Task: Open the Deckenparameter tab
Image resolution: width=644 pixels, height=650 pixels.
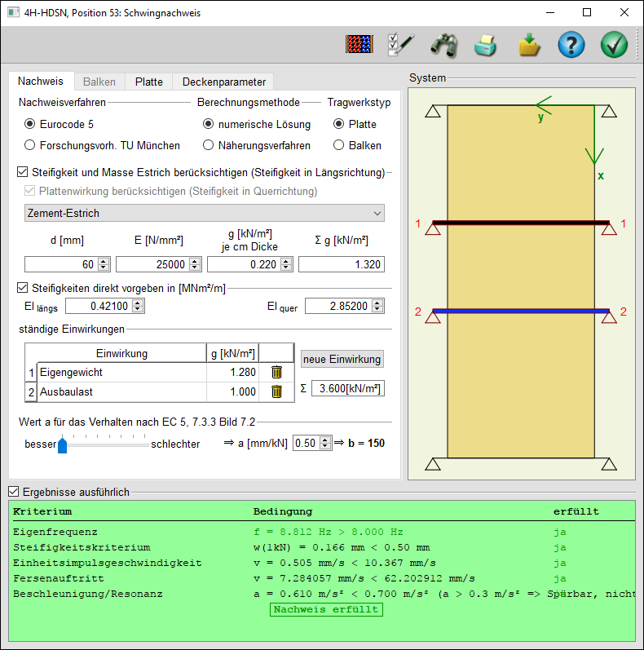Action: pyautogui.click(x=223, y=82)
